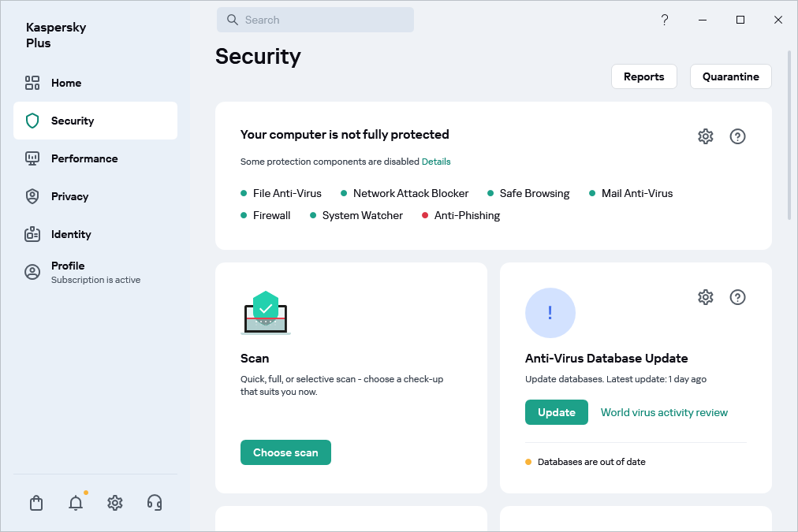Switch to the Security section
798x532 pixels.
click(73, 121)
